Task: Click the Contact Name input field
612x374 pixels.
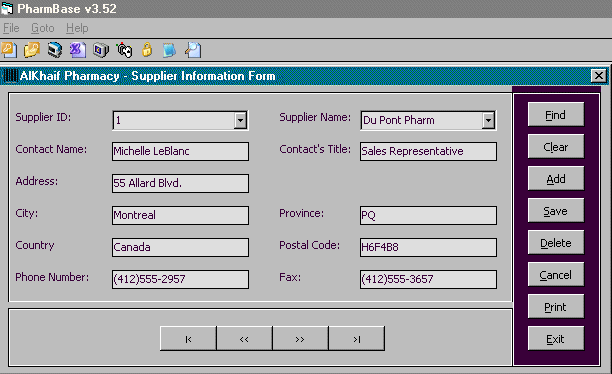Action: (180, 151)
